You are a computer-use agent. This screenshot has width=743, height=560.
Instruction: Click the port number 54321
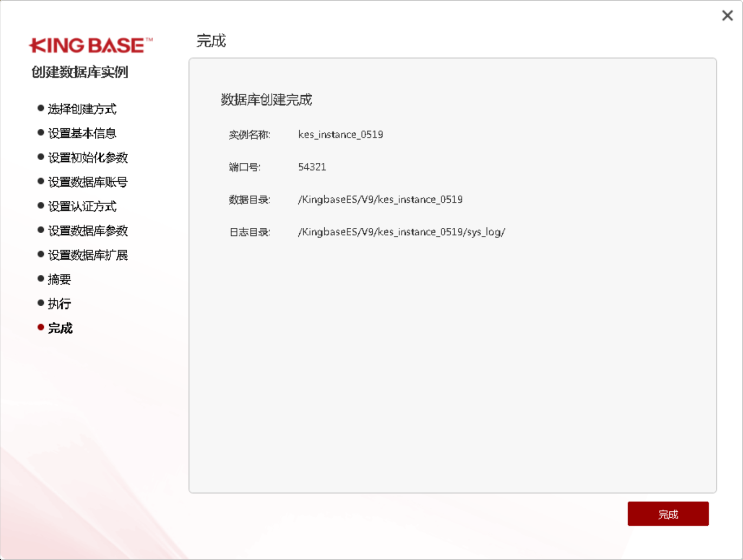click(312, 167)
